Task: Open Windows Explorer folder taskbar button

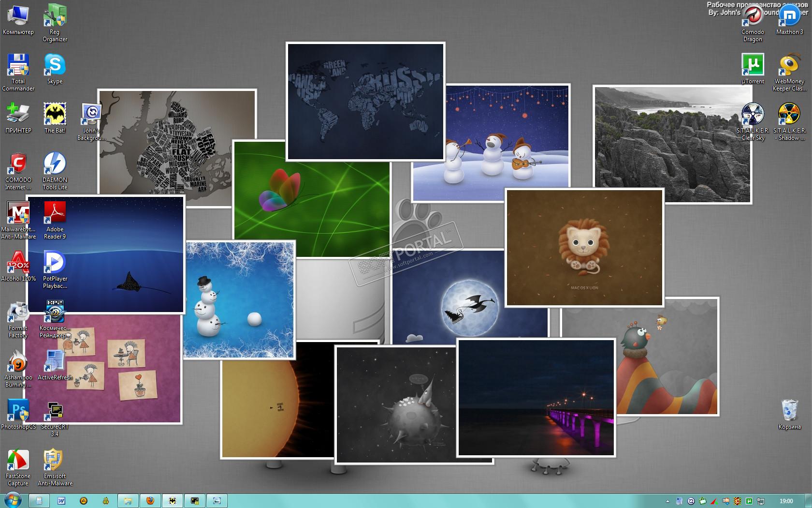Action: (128, 501)
